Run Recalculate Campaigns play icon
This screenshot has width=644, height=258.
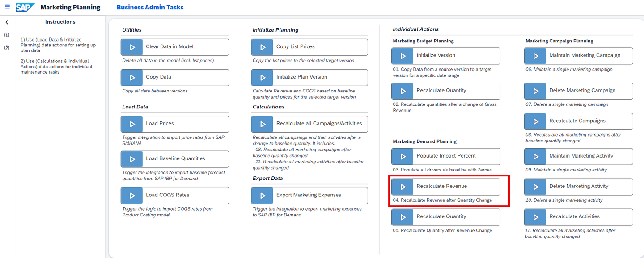[535, 121]
